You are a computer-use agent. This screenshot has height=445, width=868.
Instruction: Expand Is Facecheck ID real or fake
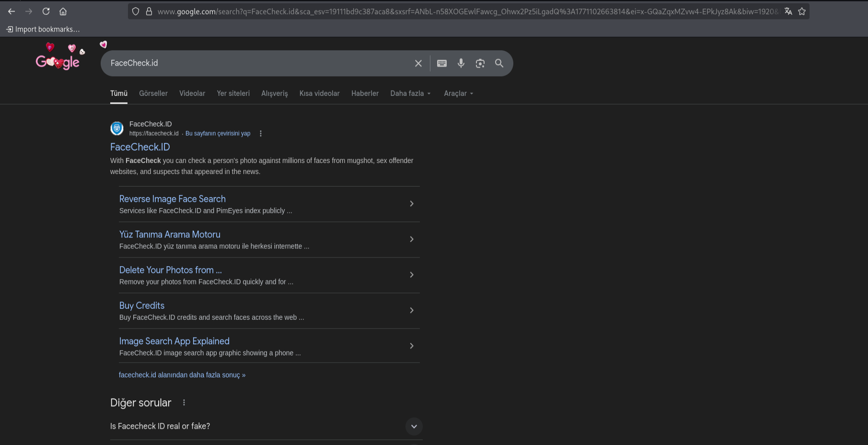point(414,426)
